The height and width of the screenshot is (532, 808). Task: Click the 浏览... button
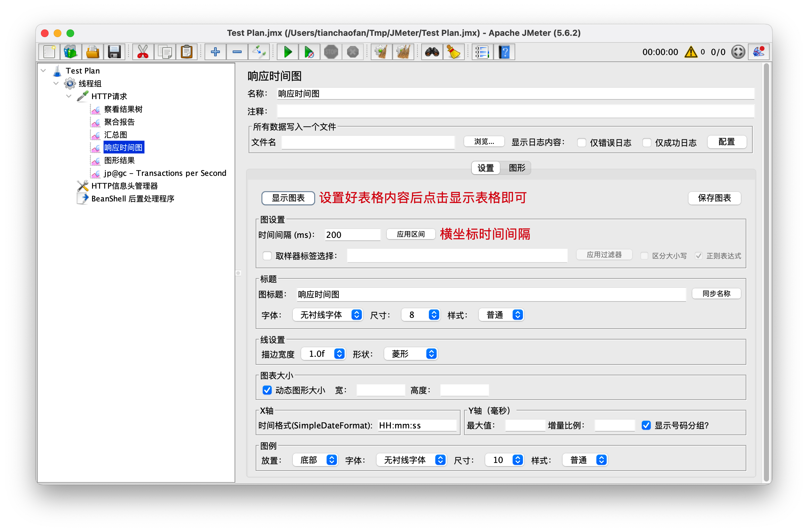point(484,142)
